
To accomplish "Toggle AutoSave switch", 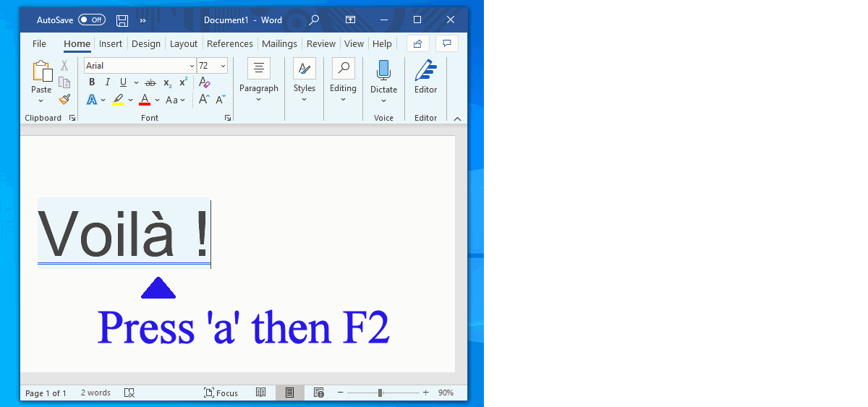I will pos(92,20).
